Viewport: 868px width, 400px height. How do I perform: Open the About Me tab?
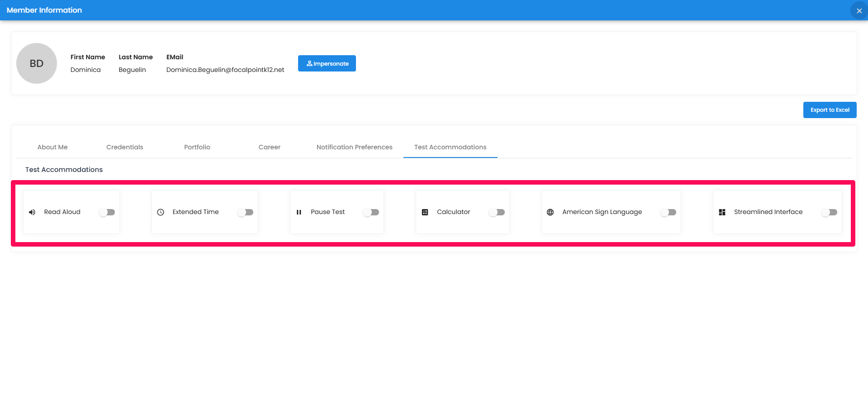coord(52,147)
